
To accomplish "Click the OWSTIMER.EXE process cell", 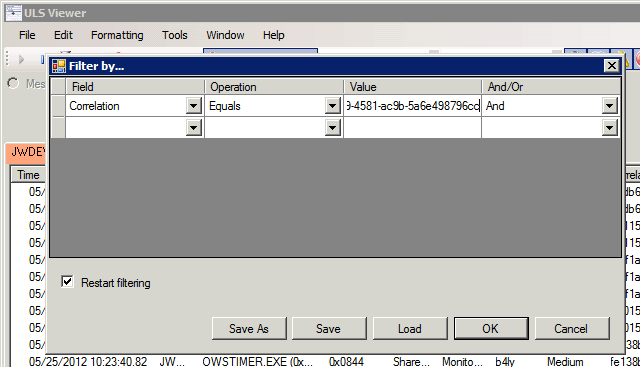I will [x=258, y=362].
